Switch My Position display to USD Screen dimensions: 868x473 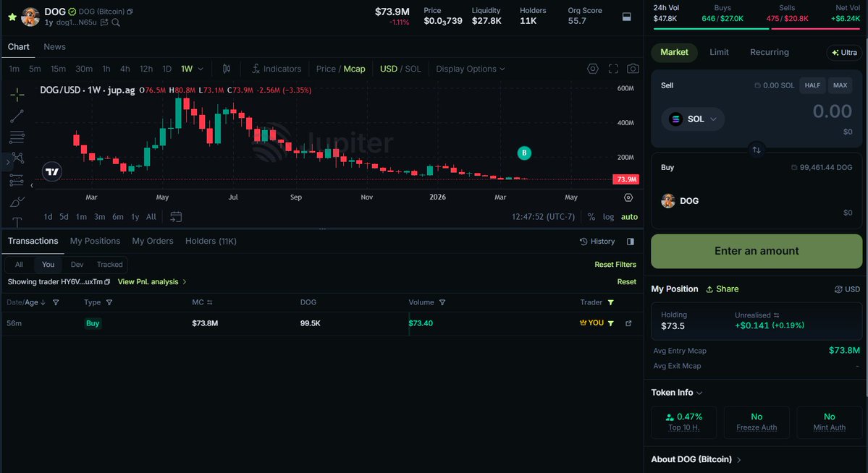[847, 289]
